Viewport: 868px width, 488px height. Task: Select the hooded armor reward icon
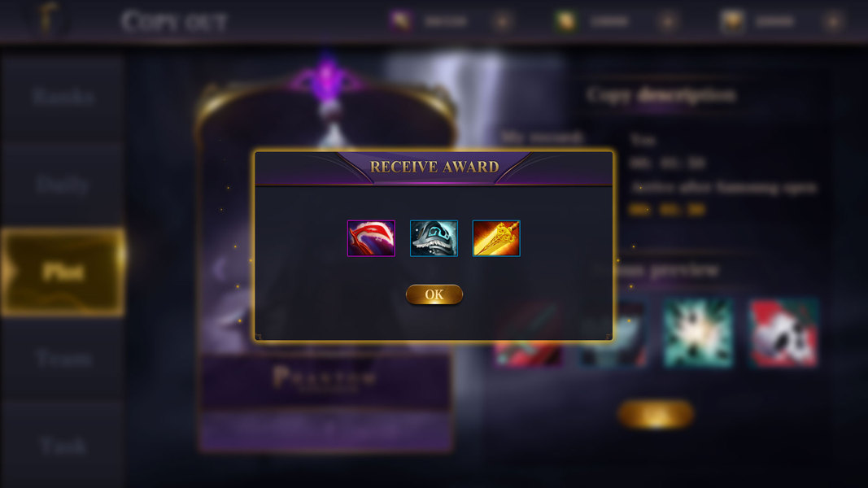pyautogui.click(x=434, y=238)
